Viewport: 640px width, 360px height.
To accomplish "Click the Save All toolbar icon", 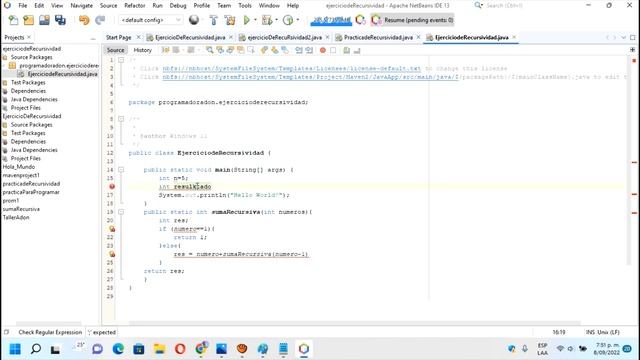I will pos(60,20).
